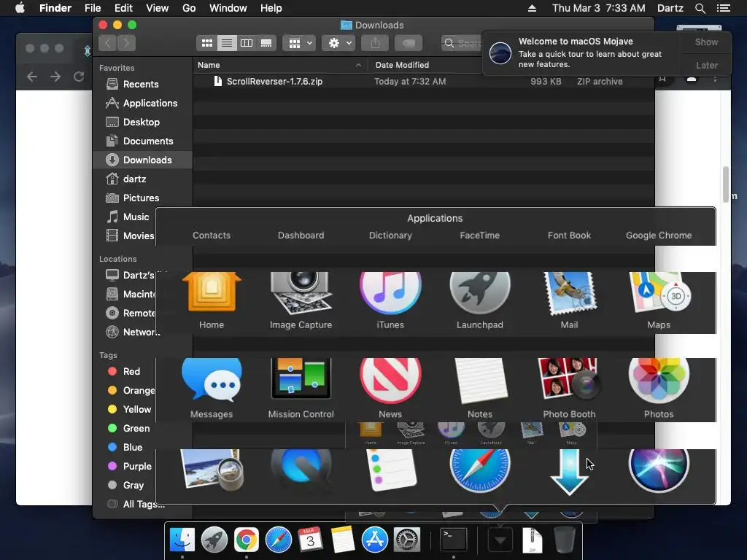747x560 pixels.
Task: Open the Edit menu
Action: coord(123,8)
